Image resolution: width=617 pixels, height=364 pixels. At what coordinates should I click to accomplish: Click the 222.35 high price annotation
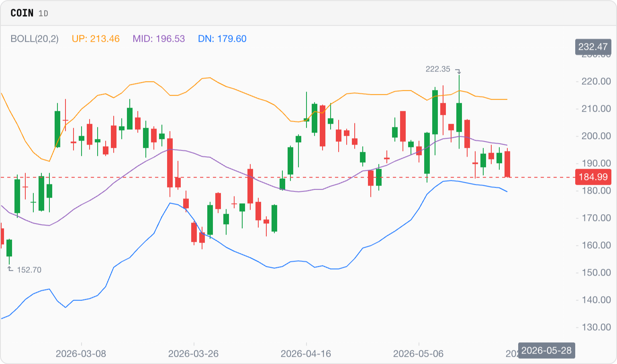point(438,69)
